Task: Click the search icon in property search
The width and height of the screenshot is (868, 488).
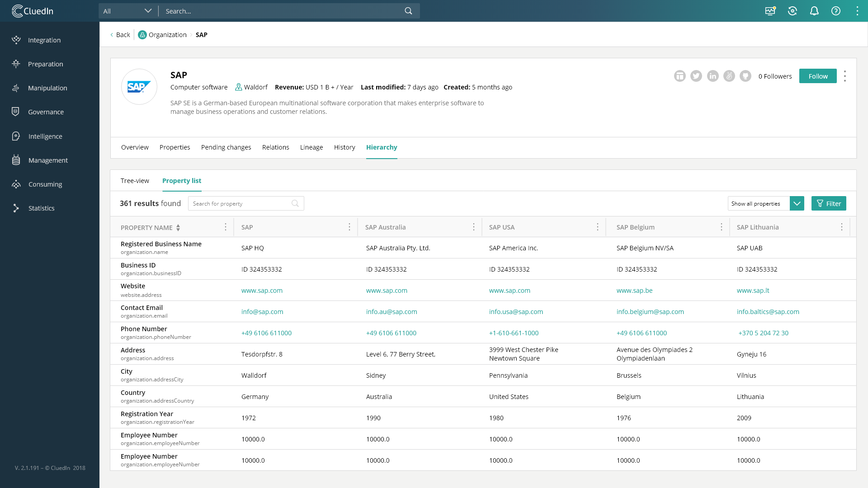Action: (295, 203)
